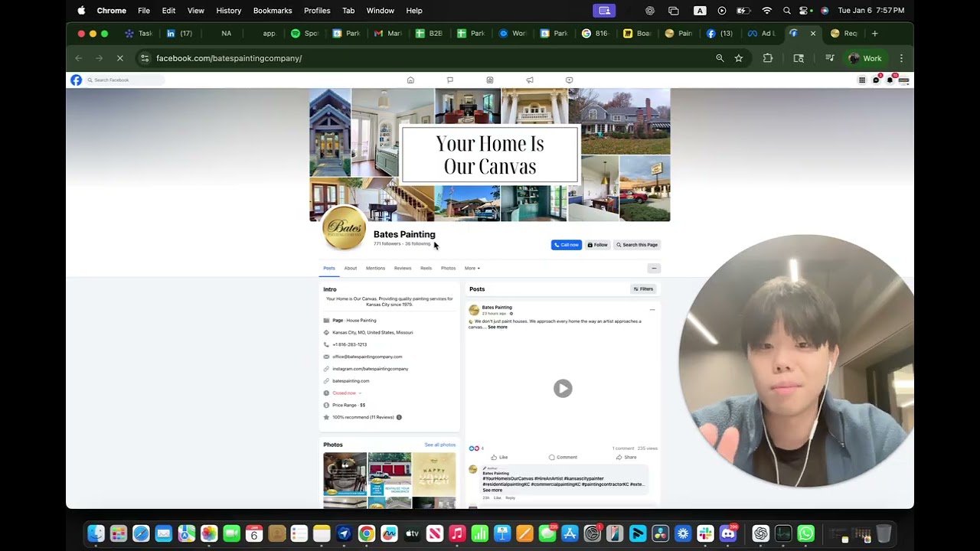This screenshot has height=551, width=980.
Task: Click the address bar URL facebook.com/batespaintingcompany/
Action: [x=229, y=58]
